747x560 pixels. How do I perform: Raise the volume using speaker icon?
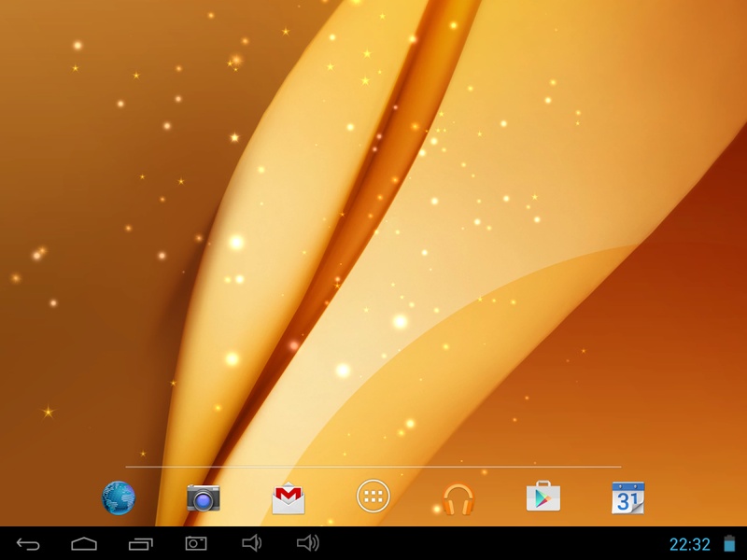[308, 543]
